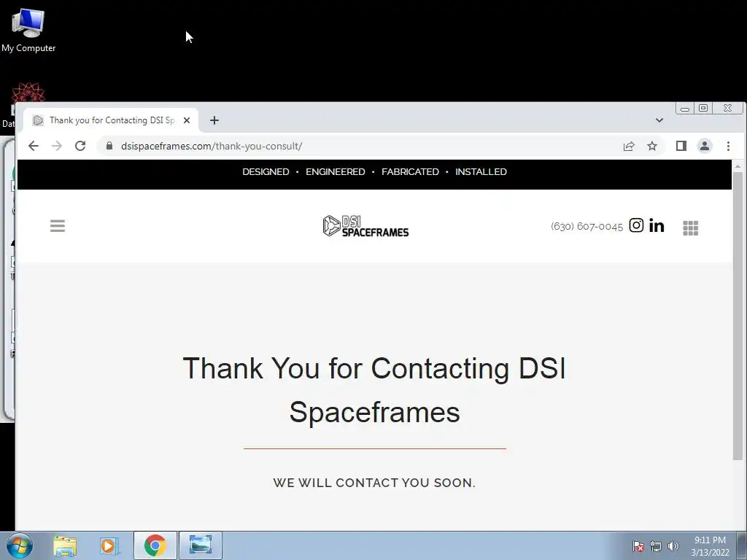Switch to Chrome in the taskbar
Screen dimensions: 747x560
[x=155, y=545]
